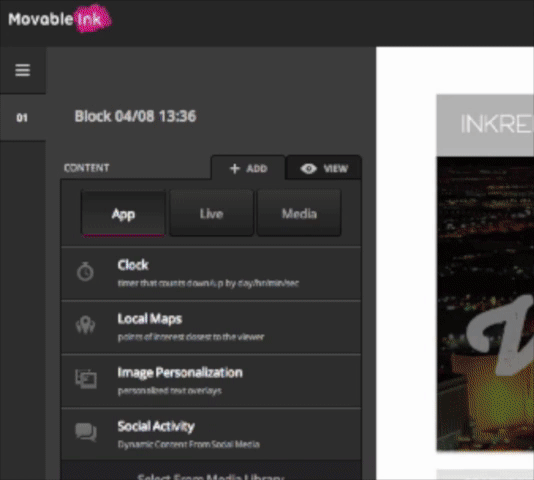Open the hamburger menu icon
Image resolution: width=534 pixels, height=480 pixels.
click(22, 70)
